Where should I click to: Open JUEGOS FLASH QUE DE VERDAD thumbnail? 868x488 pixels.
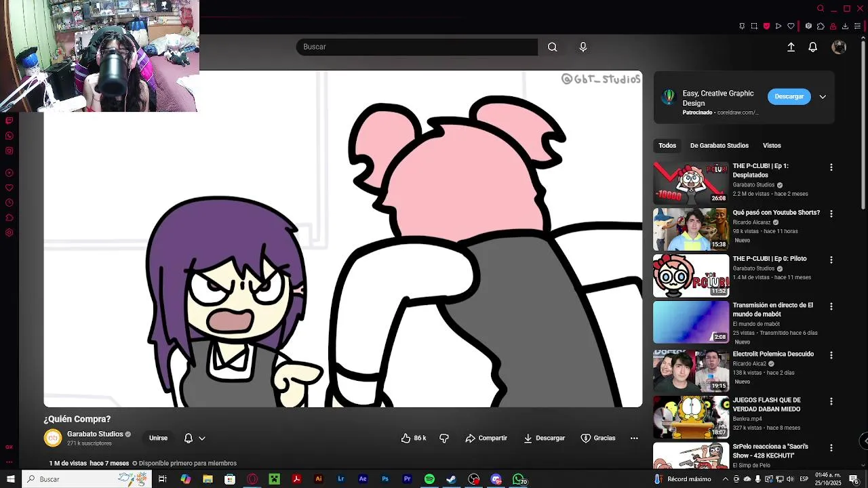click(691, 418)
